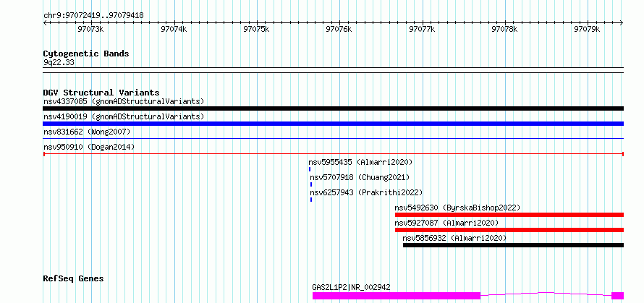The image size is (644, 303).
Task: Open the nsv950910 (Dogan2014) variant label
Action: click(x=89, y=147)
